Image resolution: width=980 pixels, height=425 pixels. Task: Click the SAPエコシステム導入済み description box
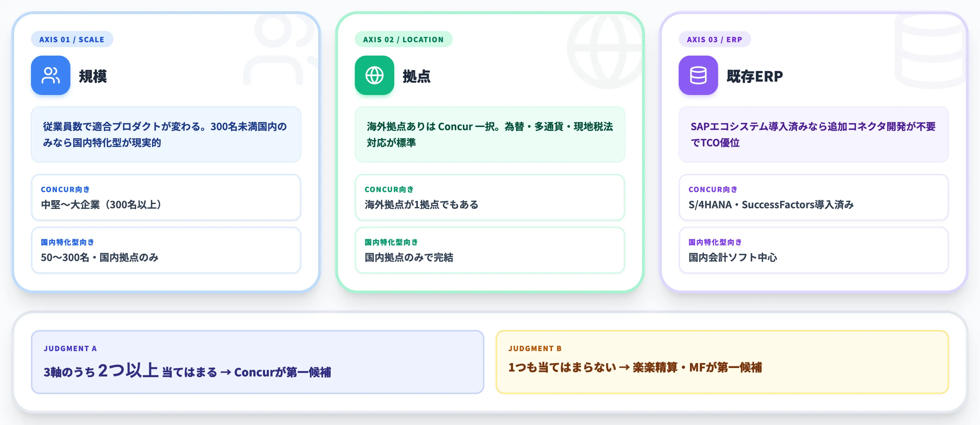[x=814, y=134]
